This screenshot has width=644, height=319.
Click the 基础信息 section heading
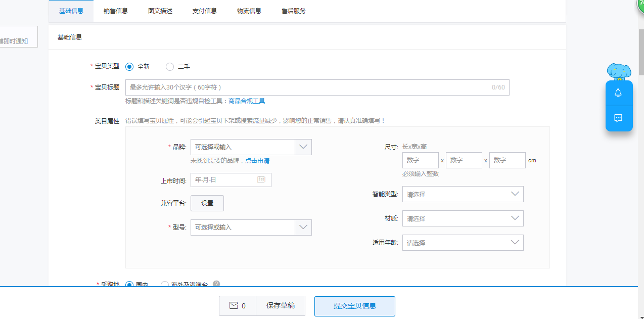(x=70, y=37)
